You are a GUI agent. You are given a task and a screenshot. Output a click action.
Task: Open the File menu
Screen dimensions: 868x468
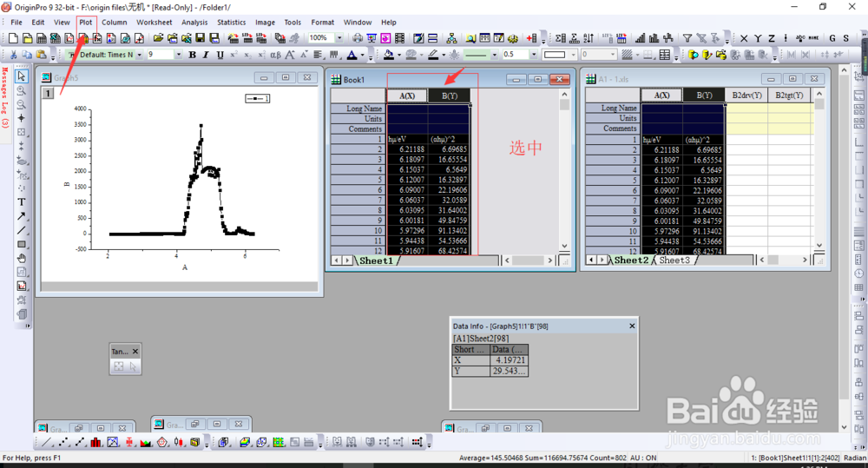[x=16, y=23]
